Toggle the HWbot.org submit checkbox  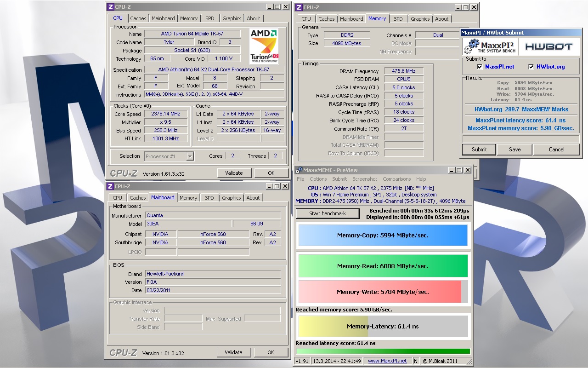click(531, 67)
